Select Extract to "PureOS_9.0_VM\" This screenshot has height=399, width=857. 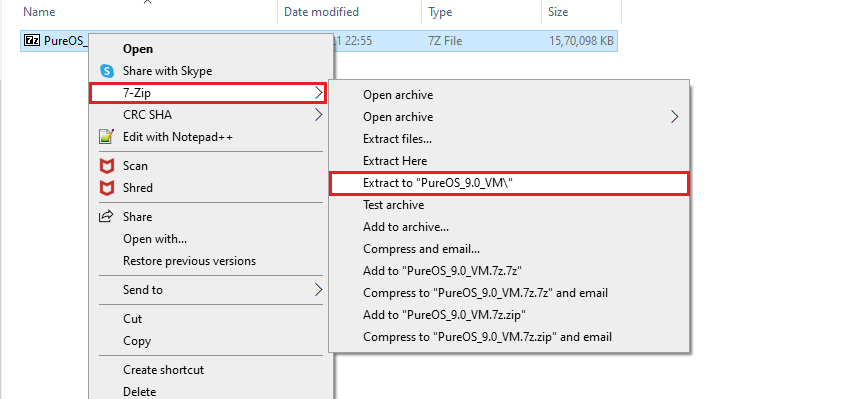tap(509, 183)
